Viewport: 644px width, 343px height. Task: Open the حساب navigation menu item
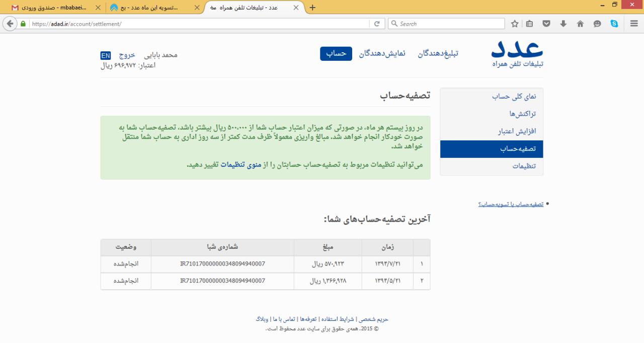tap(336, 54)
